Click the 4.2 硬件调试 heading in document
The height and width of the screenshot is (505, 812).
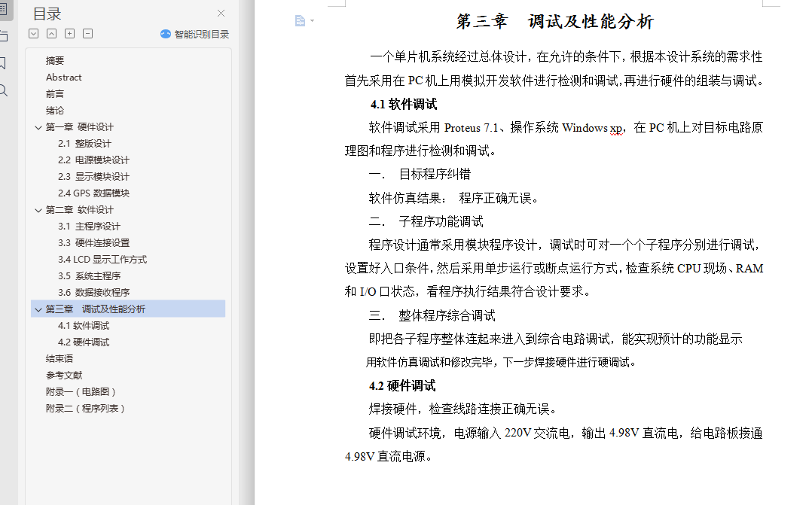402,385
